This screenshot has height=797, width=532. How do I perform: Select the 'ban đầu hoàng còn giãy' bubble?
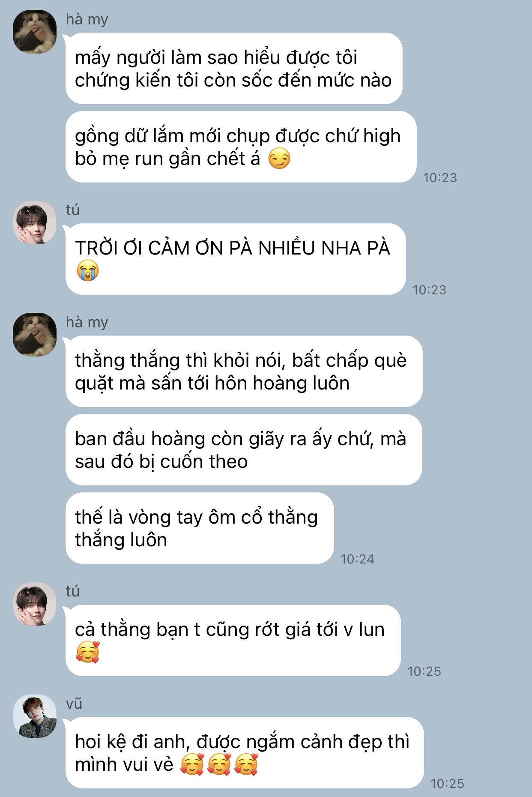(x=244, y=450)
